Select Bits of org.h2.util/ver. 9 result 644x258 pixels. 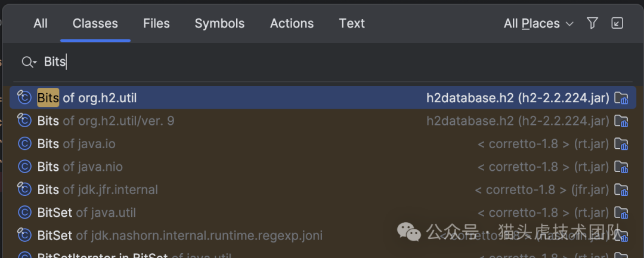click(x=106, y=121)
